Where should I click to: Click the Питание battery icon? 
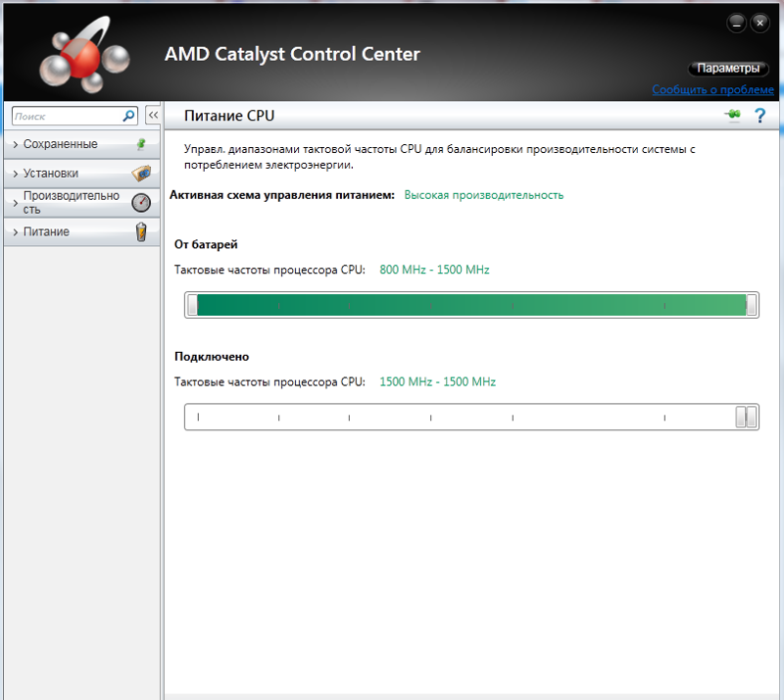tap(141, 232)
